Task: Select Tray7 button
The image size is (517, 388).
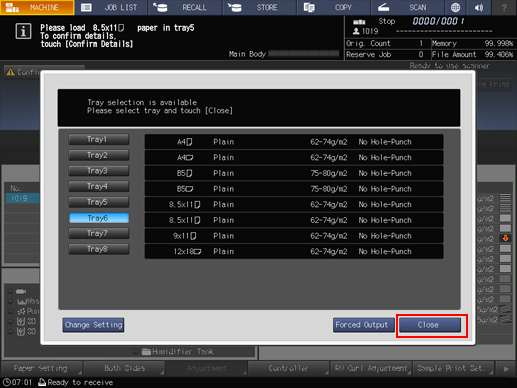Action: (99, 233)
